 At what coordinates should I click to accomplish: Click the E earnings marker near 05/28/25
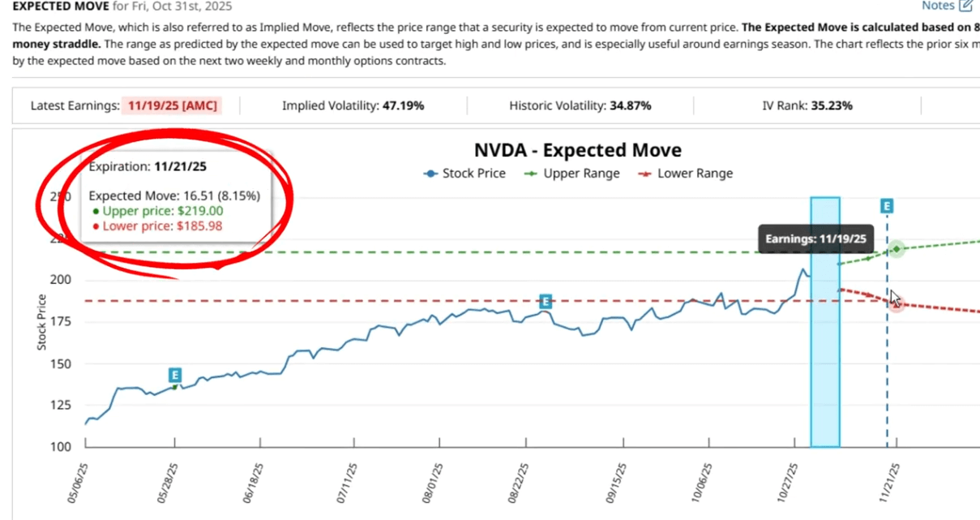pos(175,375)
